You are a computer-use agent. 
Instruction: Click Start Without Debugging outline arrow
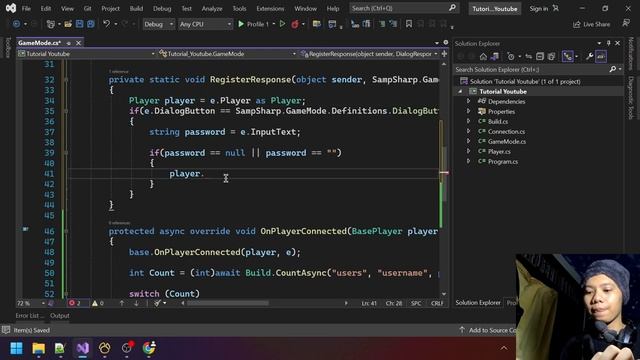[x=282, y=24]
